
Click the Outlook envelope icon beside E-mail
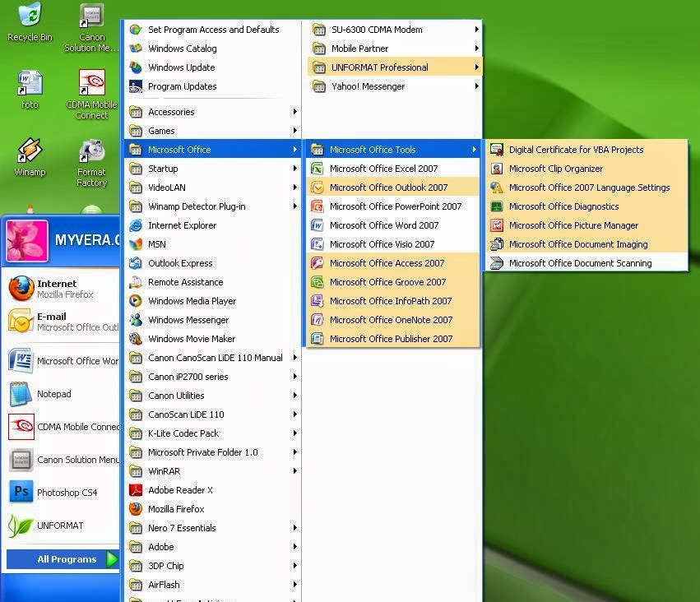pyautogui.click(x=21, y=321)
